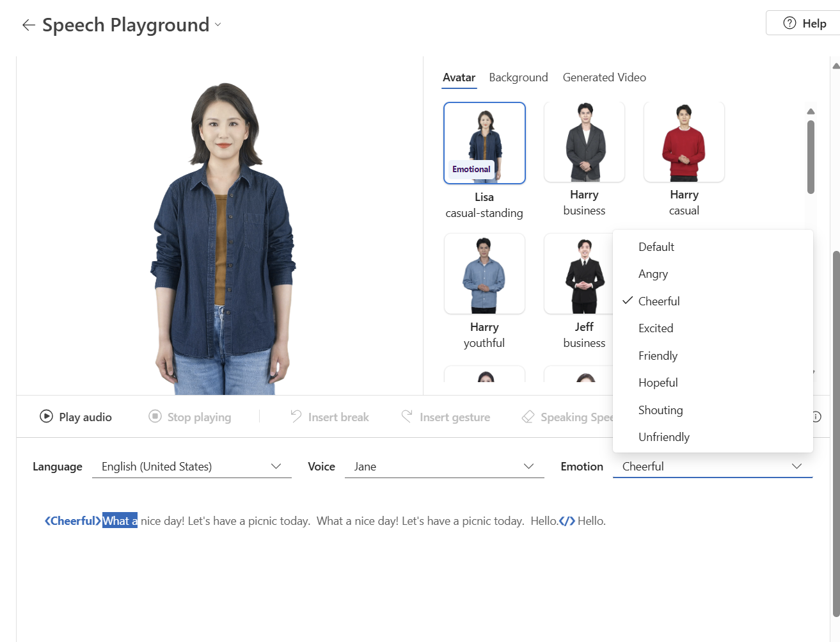Open the Language dropdown

pos(191,467)
